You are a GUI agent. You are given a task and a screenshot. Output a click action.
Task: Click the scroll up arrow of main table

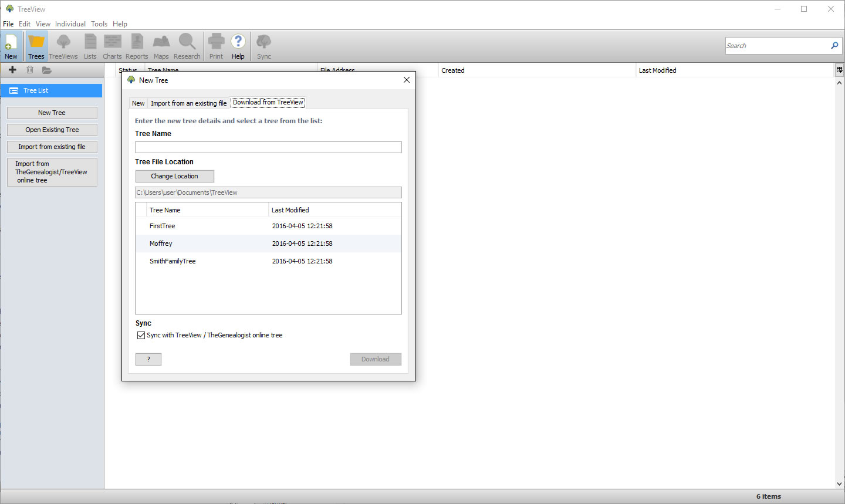pyautogui.click(x=840, y=83)
